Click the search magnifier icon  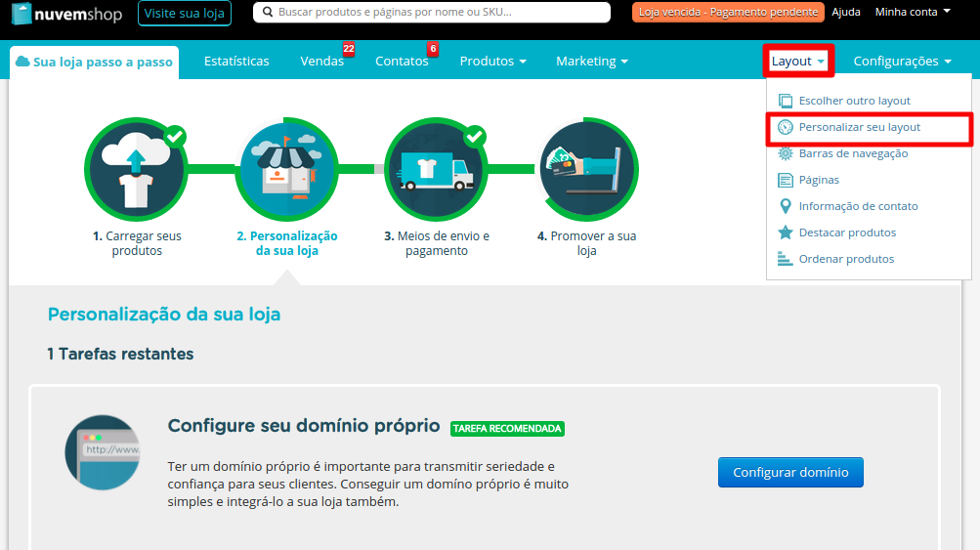[268, 12]
